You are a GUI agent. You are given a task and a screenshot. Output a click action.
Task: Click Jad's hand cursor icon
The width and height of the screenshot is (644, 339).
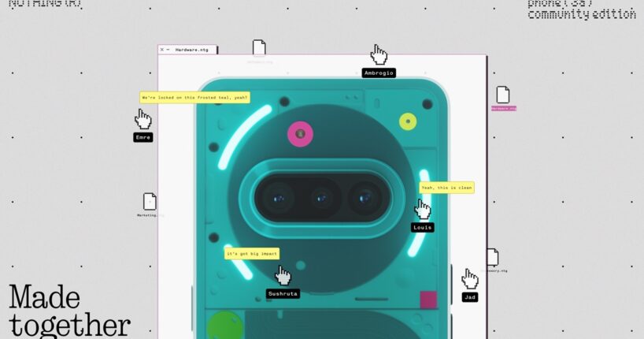tap(470, 279)
